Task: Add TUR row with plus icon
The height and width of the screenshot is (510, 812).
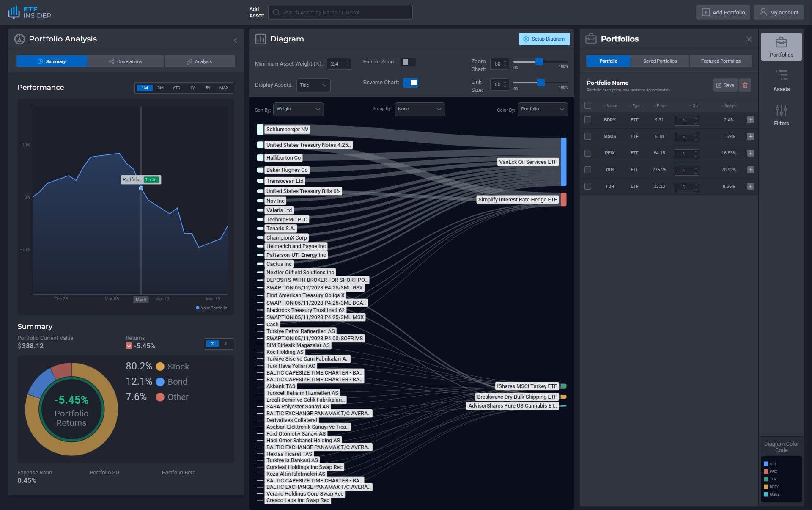Action: pyautogui.click(x=750, y=186)
